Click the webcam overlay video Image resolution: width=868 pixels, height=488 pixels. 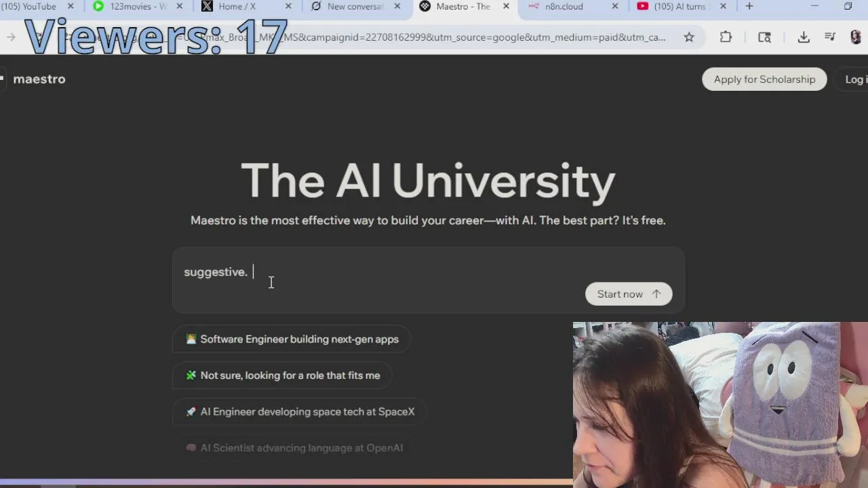720,405
